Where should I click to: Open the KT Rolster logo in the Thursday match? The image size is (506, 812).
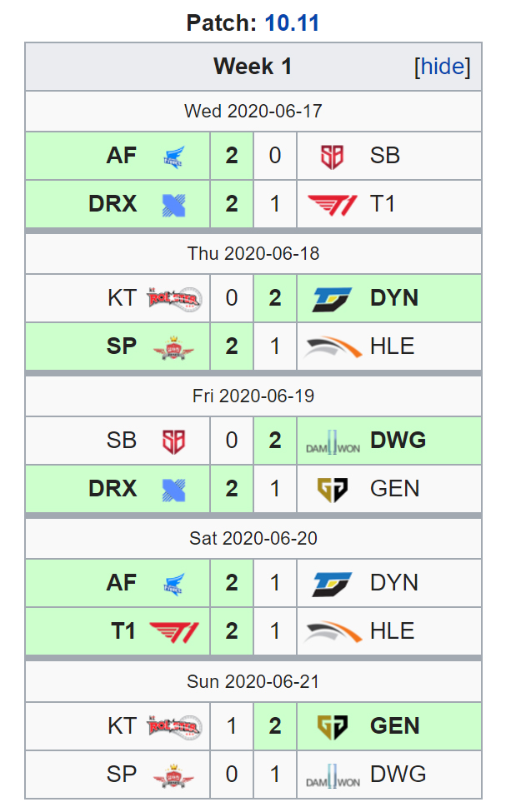(x=174, y=299)
